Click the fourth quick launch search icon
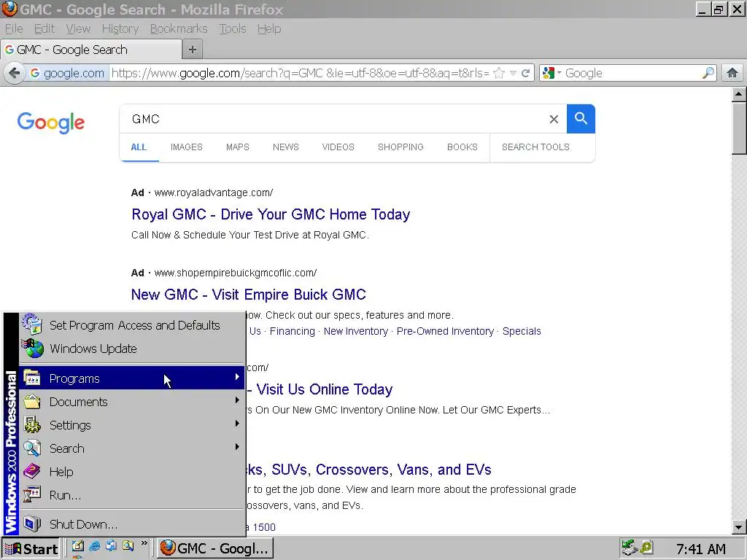The image size is (747, 560). [x=128, y=547]
